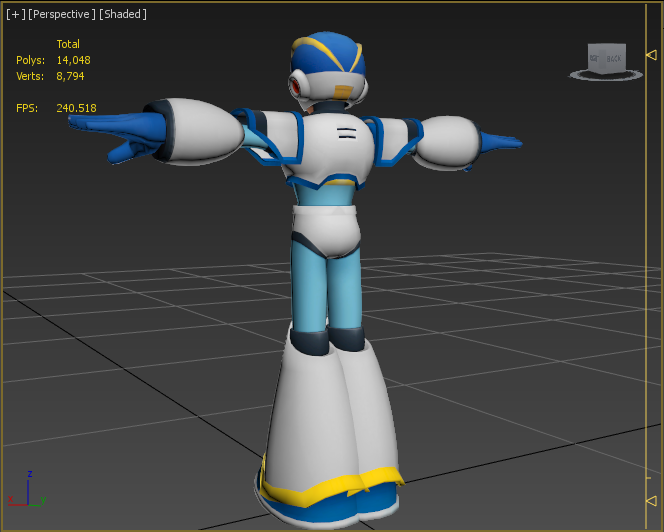Click the ViewCube navigation widget
The image size is (664, 532).
tap(606, 58)
